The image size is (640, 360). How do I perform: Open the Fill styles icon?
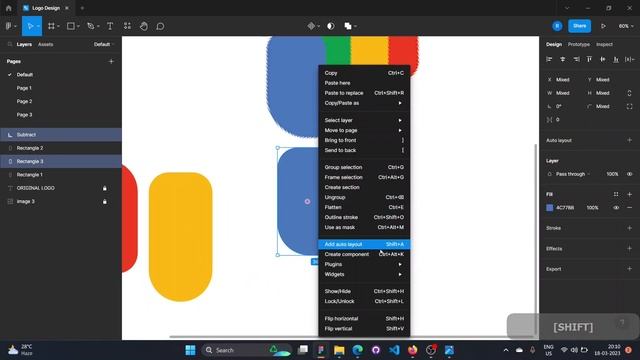pyautogui.click(x=616, y=194)
